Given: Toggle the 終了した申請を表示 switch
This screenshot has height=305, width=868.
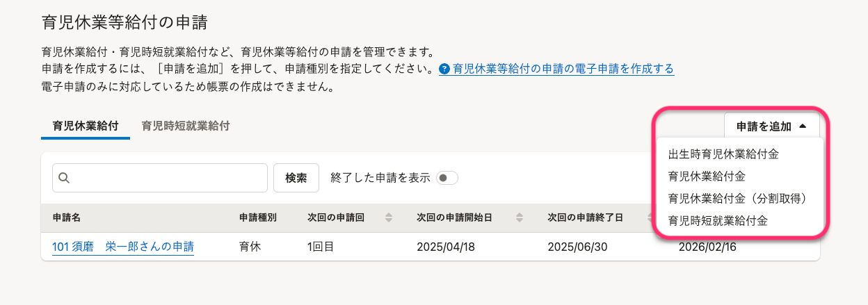Looking at the screenshot, I should [x=447, y=178].
